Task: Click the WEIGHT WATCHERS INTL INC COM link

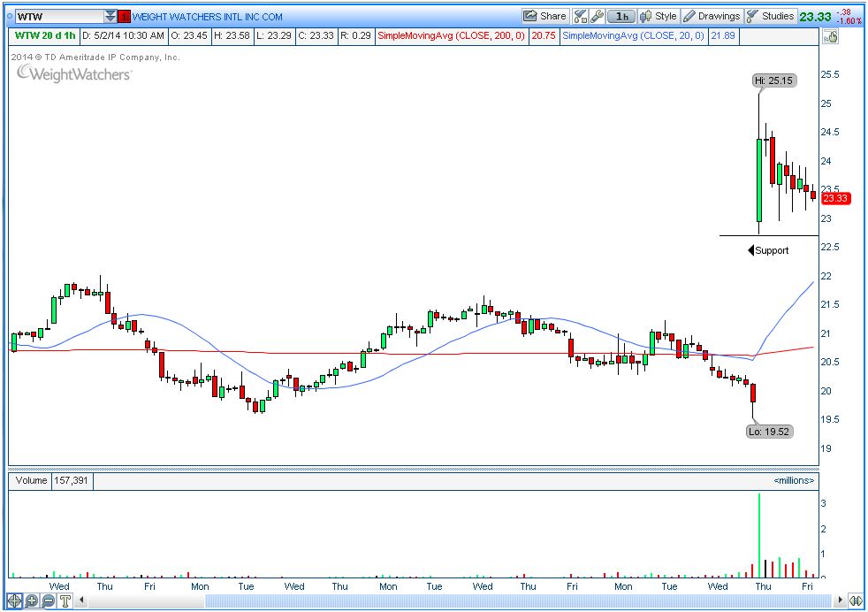Action: click(x=208, y=17)
